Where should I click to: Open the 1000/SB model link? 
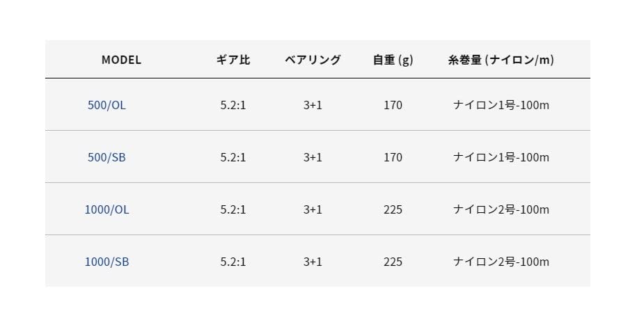pos(107,262)
